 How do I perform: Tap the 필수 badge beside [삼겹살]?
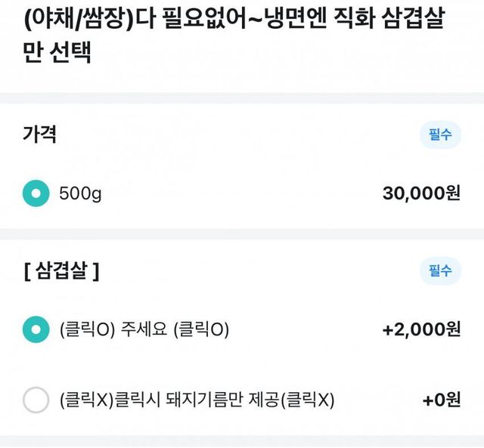pyautogui.click(x=440, y=270)
